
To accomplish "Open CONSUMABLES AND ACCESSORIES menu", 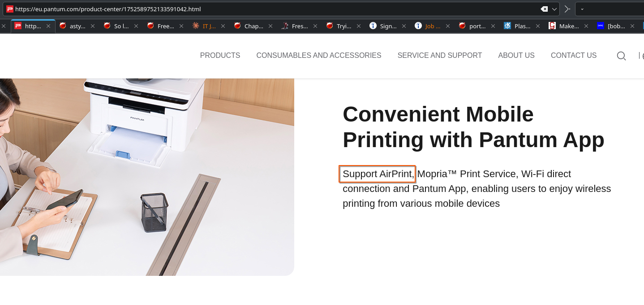I will click(318, 56).
